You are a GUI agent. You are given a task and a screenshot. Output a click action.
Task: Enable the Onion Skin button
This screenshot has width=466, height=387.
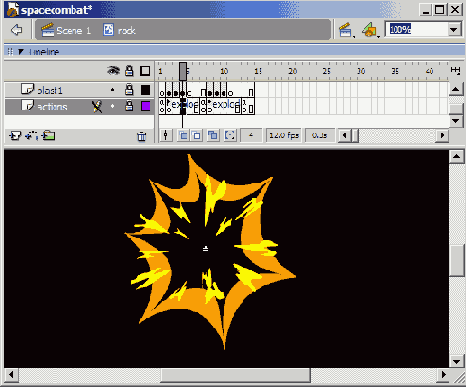[x=183, y=135]
